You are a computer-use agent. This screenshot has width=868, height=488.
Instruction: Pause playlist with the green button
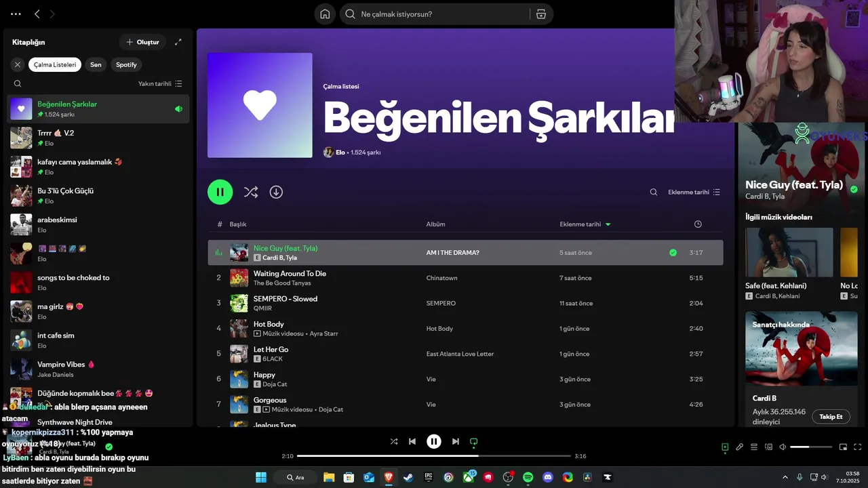[x=220, y=192]
